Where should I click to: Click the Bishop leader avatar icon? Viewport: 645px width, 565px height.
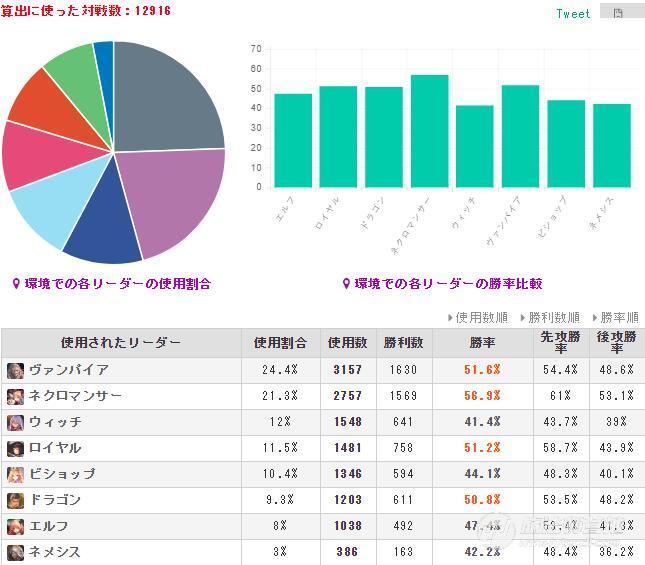[x=15, y=474]
